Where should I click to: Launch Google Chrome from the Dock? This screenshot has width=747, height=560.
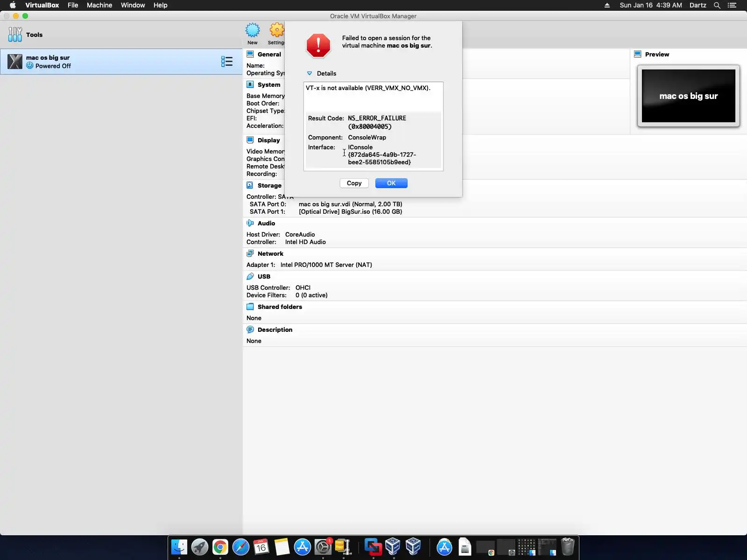pos(220,546)
